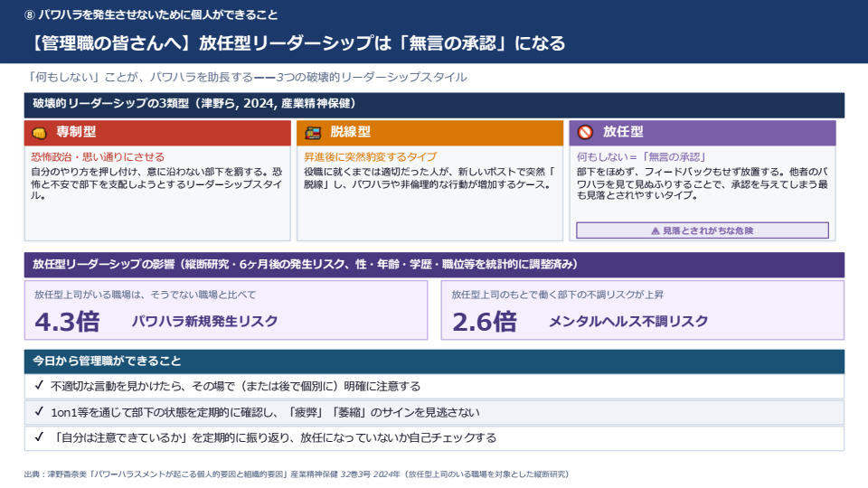Select the purple 放任型 header
Screen dimensions: 868x488
click(x=703, y=133)
